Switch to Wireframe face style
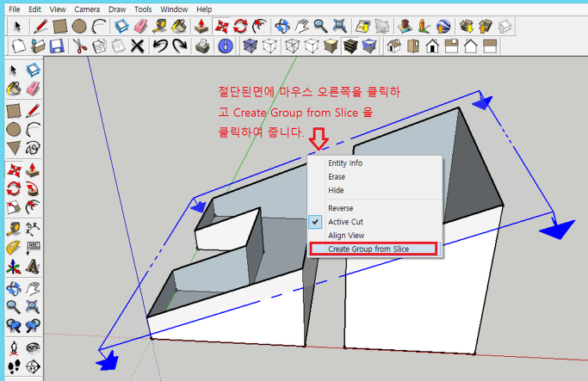This screenshot has width=588, height=381. click(x=292, y=46)
